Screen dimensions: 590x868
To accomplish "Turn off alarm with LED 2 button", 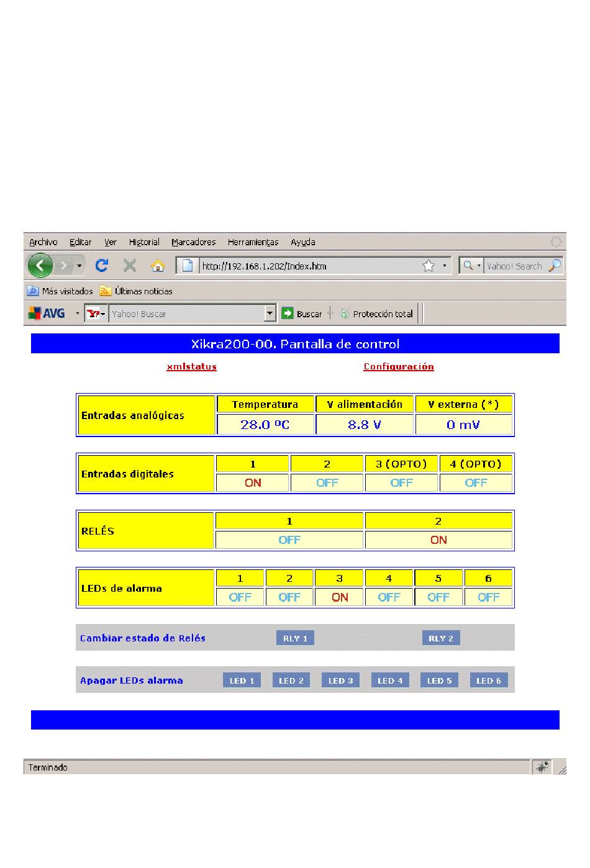I will [291, 680].
